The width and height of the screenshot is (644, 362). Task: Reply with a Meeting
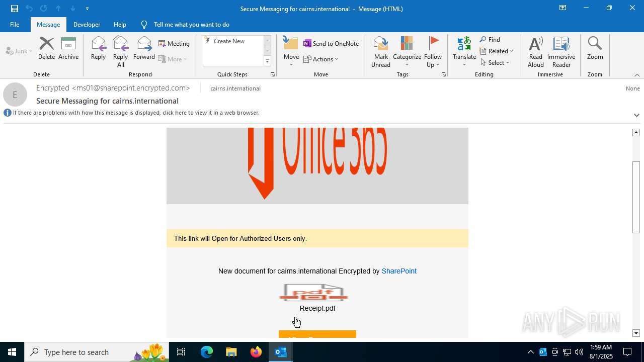click(x=174, y=44)
